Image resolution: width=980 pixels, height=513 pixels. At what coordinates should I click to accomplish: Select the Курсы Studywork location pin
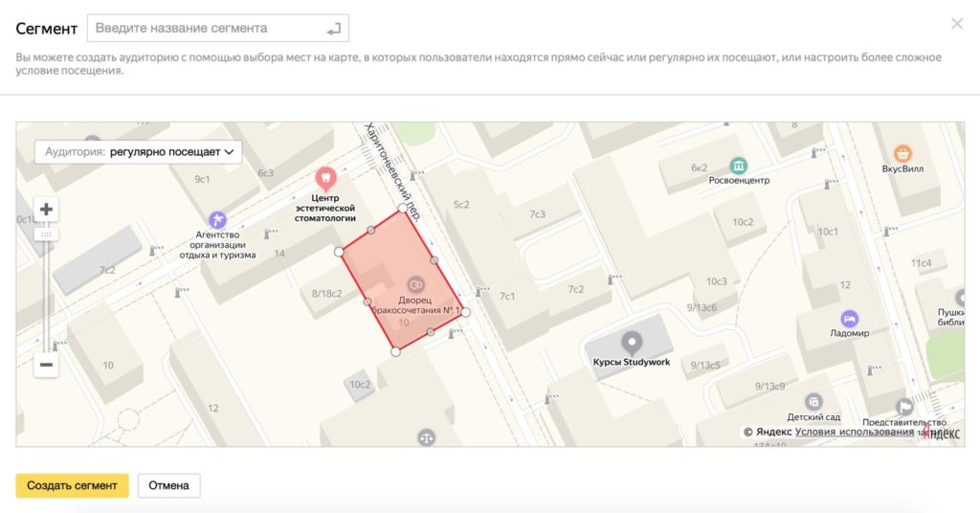632,342
